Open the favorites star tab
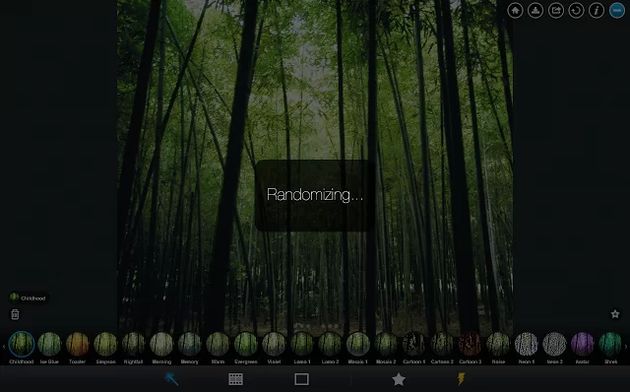 click(398, 379)
